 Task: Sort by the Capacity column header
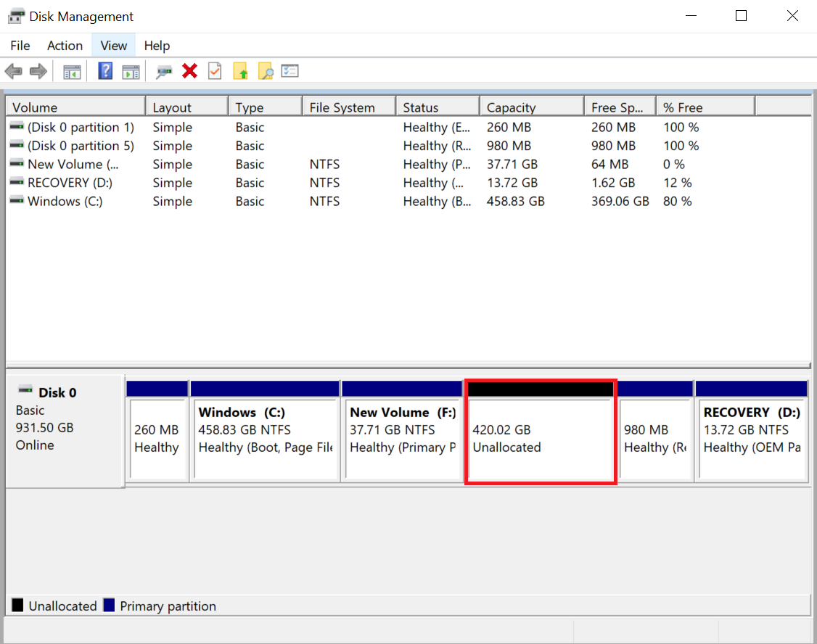coord(532,106)
